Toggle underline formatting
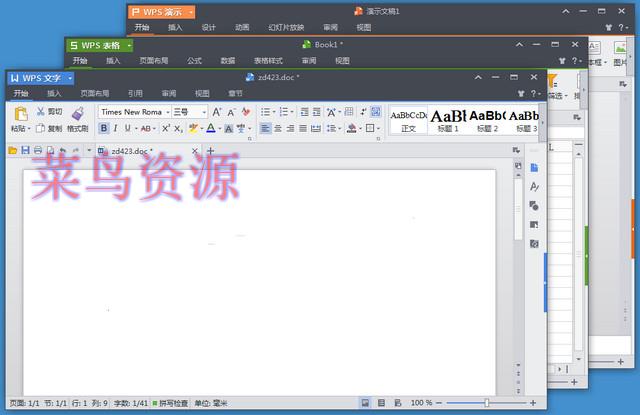 pyautogui.click(x=128, y=129)
